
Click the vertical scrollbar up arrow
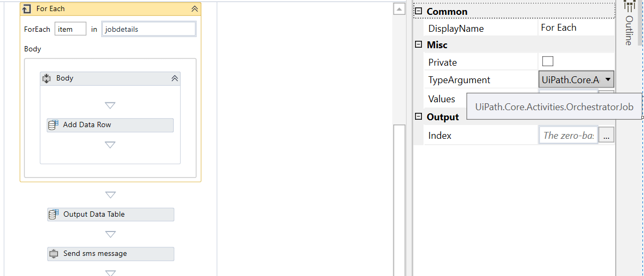(x=399, y=9)
